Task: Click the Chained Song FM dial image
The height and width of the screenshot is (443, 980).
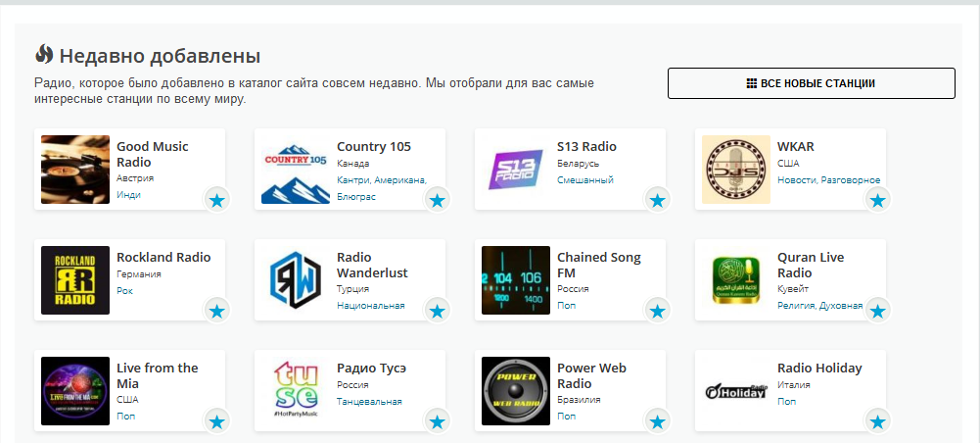Action: tap(516, 279)
